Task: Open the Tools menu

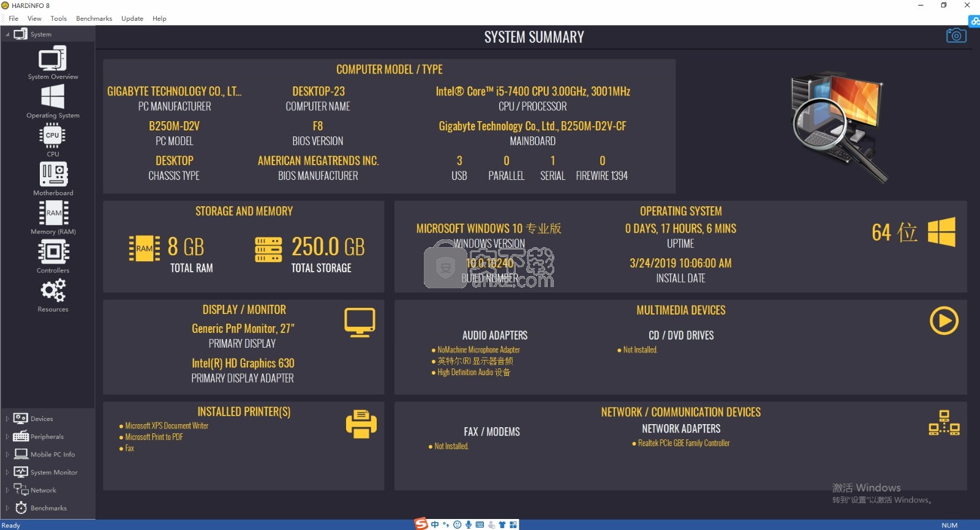Action: coord(59,18)
